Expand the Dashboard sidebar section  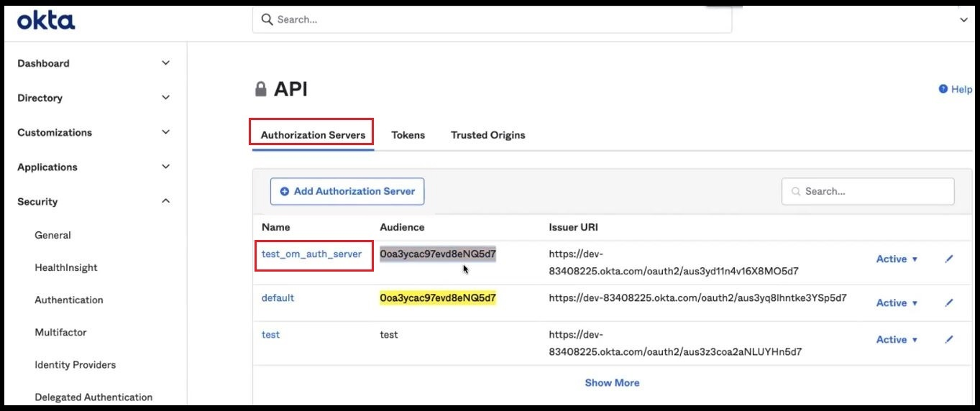(x=165, y=63)
